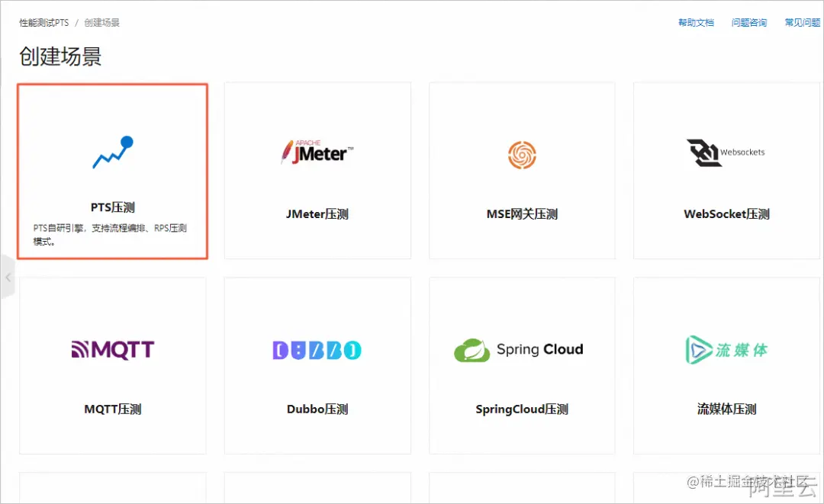The width and height of the screenshot is (824, 504).
Task: Pick the SpringCloud压测 label
Action: point(522,409)
